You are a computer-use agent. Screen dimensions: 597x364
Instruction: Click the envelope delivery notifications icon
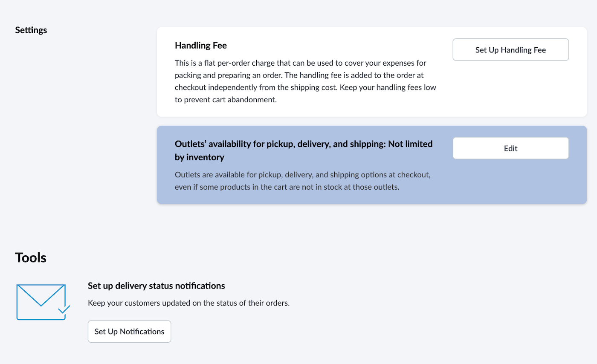coord(43,302)
